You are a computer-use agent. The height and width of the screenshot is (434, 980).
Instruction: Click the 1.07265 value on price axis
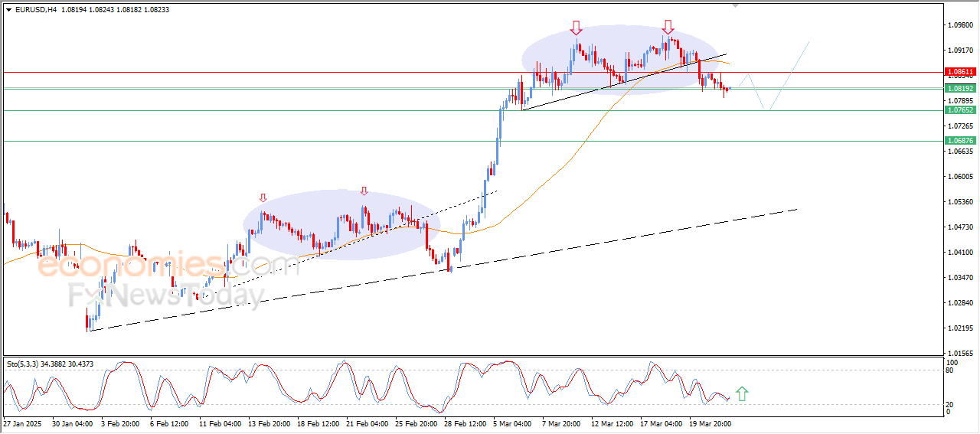tap(962, 126)
